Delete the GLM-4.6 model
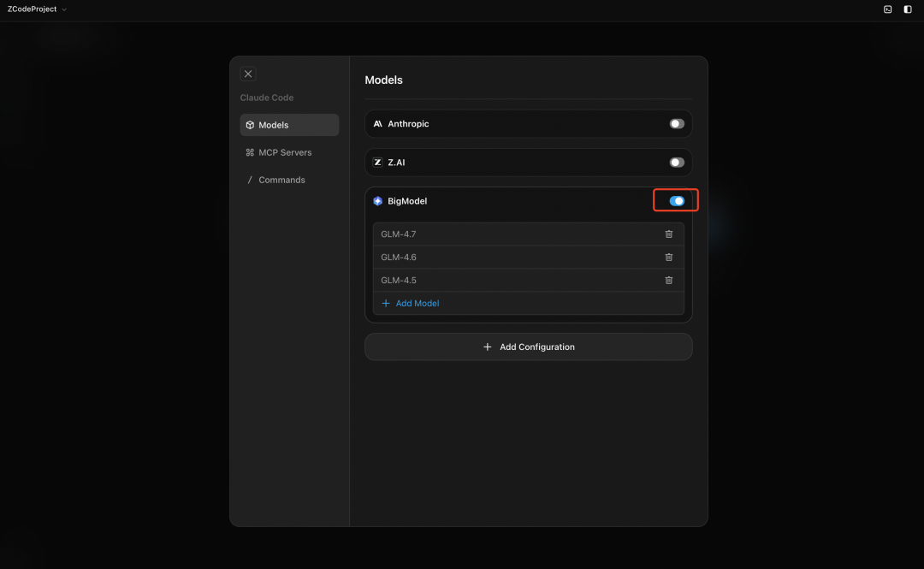This screenshot has height=569, width=924. tap(669, 257)
